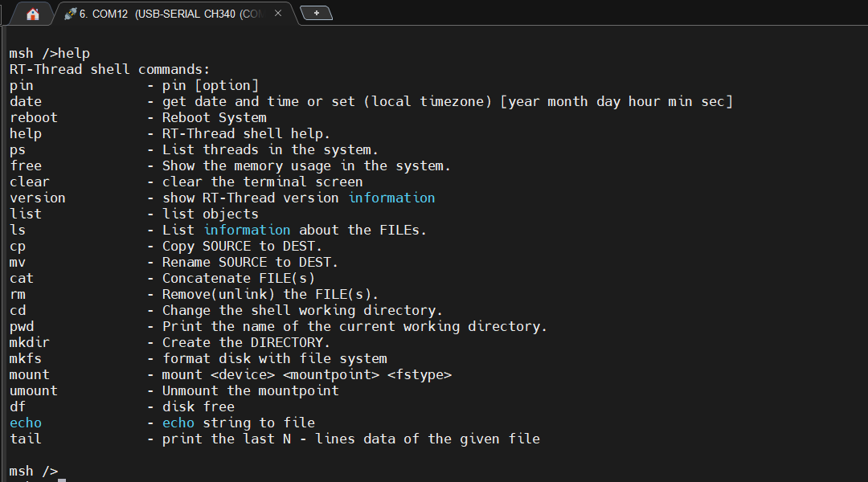Open the Home tab icon

[33, 14]
